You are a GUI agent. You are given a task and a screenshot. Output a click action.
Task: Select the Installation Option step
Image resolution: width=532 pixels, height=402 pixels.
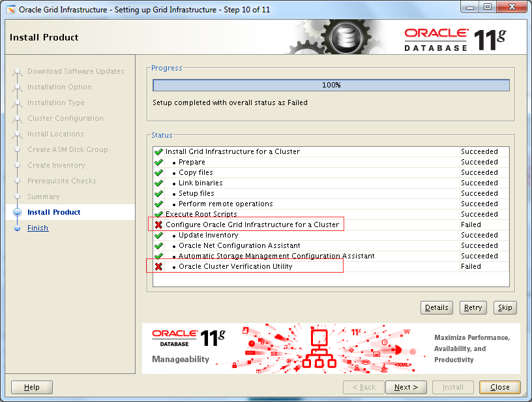59,87
